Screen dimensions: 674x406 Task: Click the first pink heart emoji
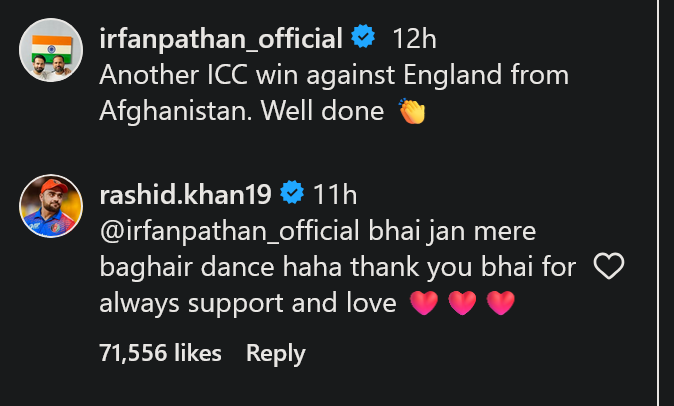click(x=424, y=303)
